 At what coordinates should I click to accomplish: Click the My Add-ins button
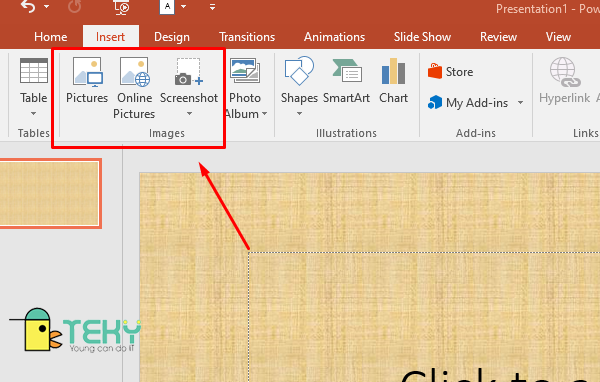coord(468,103)
